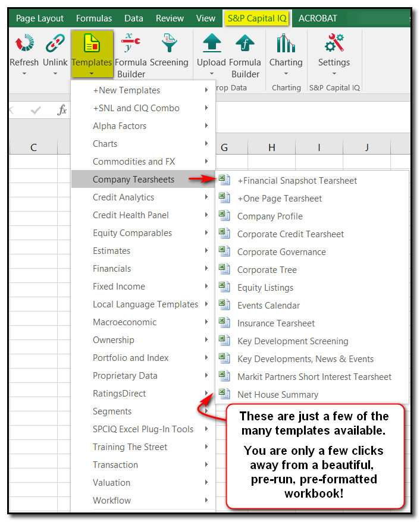Open the RatingsDirect submenu
Image resolution: width=420 pixels, height=522 pixels.
[x=143, y=393]
